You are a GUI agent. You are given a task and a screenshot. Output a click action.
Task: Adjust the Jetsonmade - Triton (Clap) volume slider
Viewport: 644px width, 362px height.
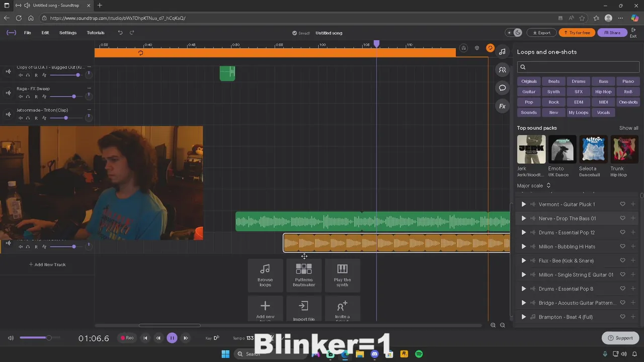click(x=67, y=118)
